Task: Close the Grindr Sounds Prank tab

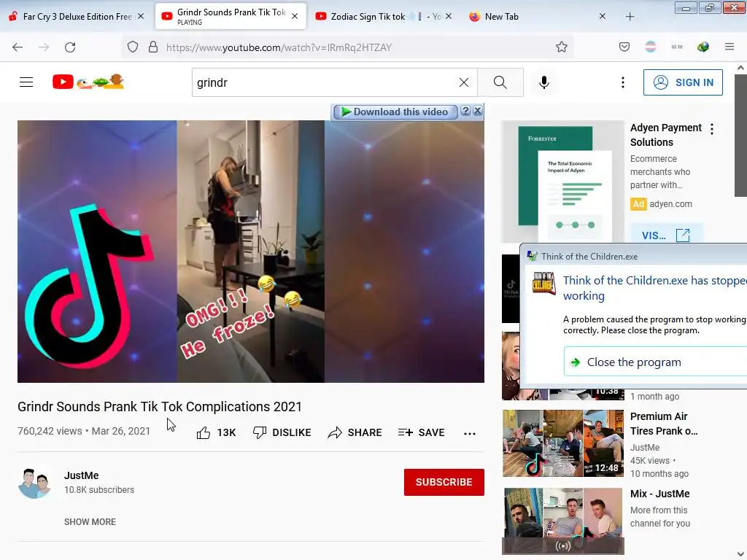Action: [x=295, y=16]
